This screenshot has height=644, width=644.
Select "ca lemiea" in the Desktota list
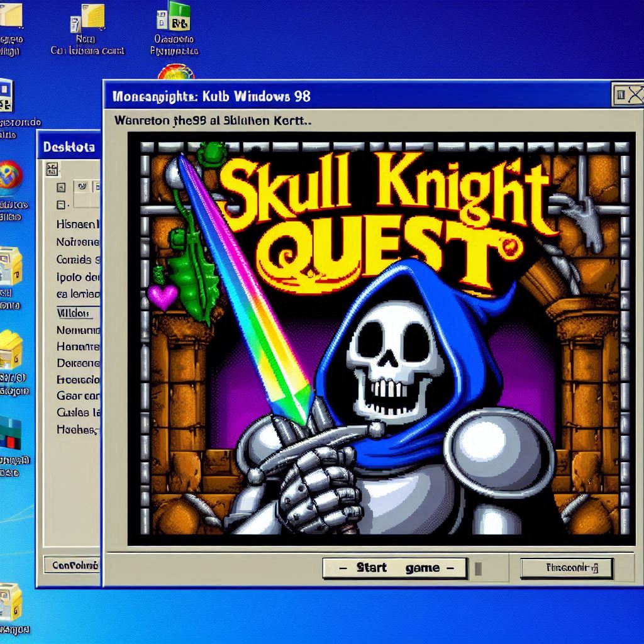(78, 294)
